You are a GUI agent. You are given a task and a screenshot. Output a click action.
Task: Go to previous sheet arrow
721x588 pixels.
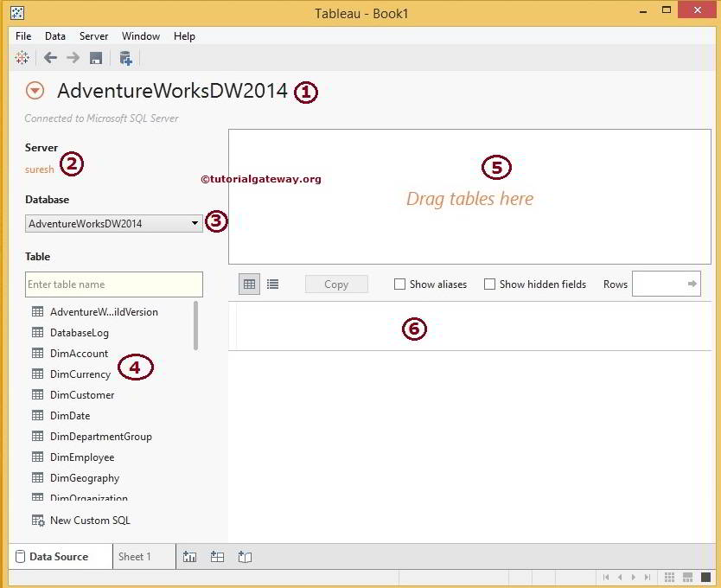tap(620, 578)
